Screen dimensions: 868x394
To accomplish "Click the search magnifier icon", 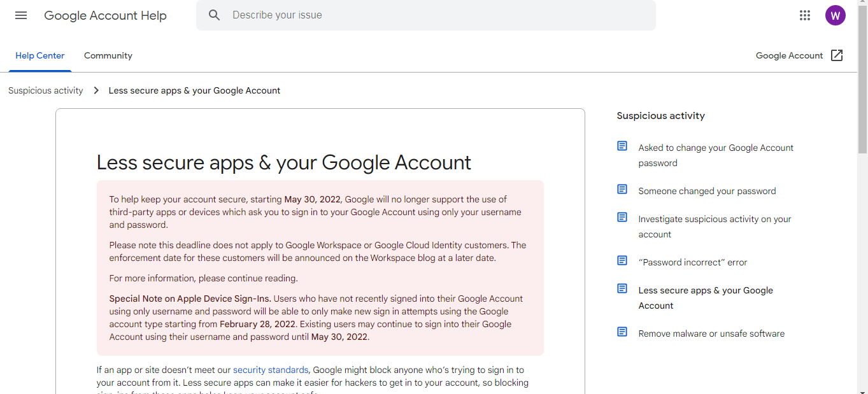I will [215, 15].
